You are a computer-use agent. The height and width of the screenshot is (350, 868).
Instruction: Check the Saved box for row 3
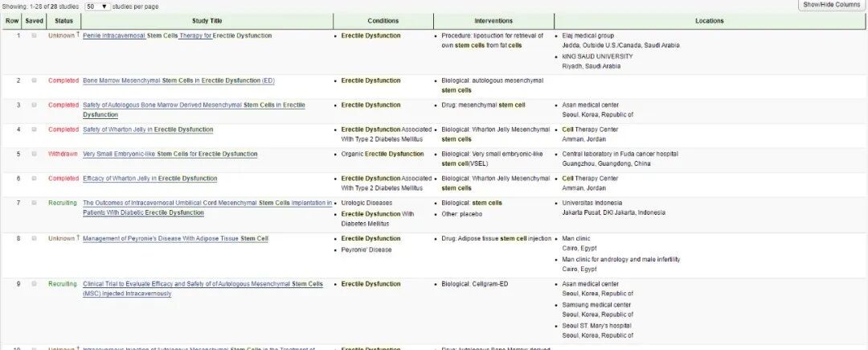point(35,105)
